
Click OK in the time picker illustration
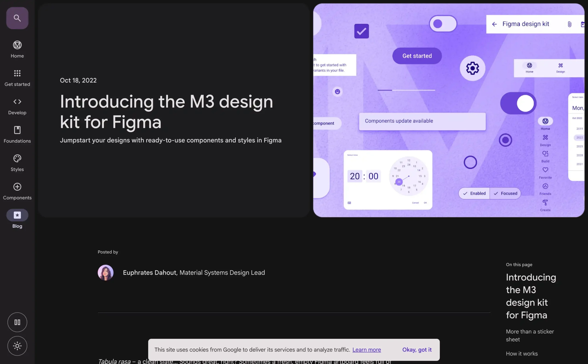[425, 203]
